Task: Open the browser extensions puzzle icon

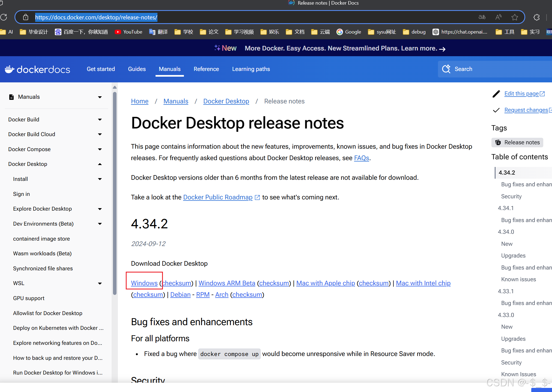Action: 536,17
